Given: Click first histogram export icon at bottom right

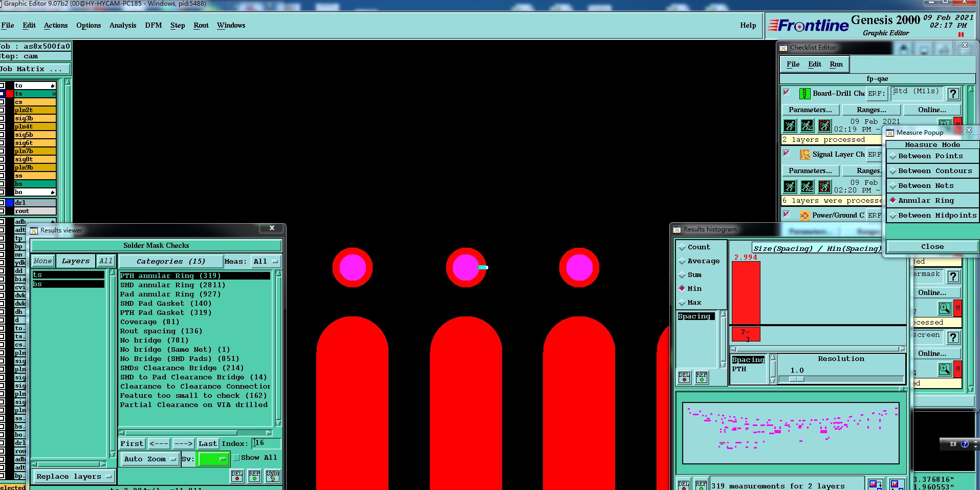Looking at the screenshot, I should point(875,484).
